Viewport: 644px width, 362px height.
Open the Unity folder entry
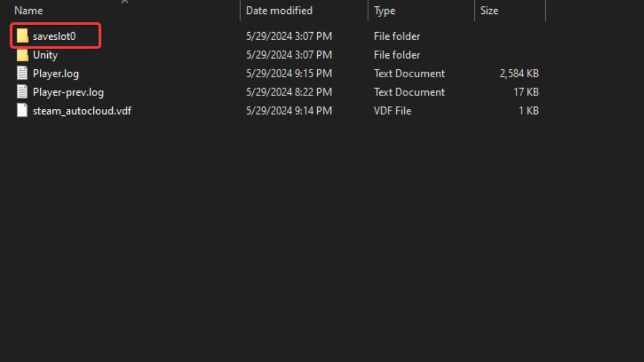point(45,55)
